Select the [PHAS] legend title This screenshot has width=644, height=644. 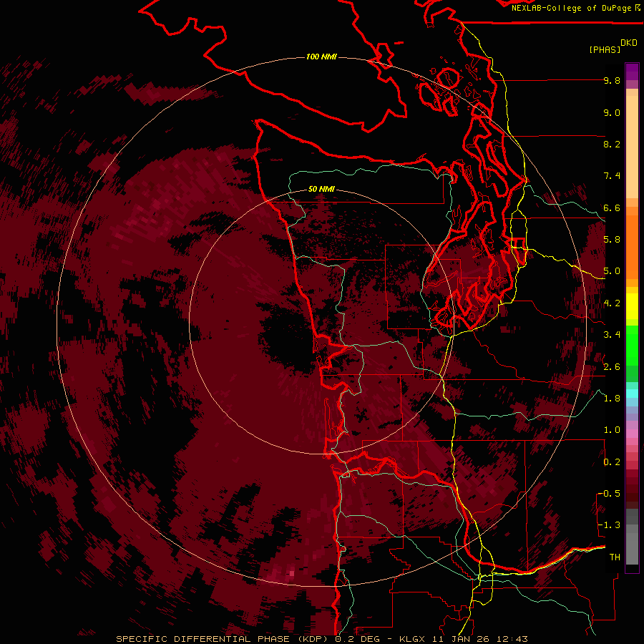pyautogui.click(x=605, y=50)
